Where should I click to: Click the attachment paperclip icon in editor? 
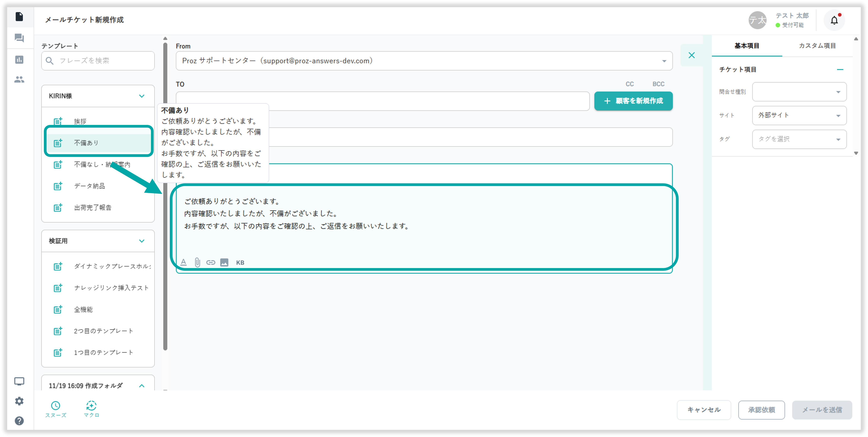point(198,262)
